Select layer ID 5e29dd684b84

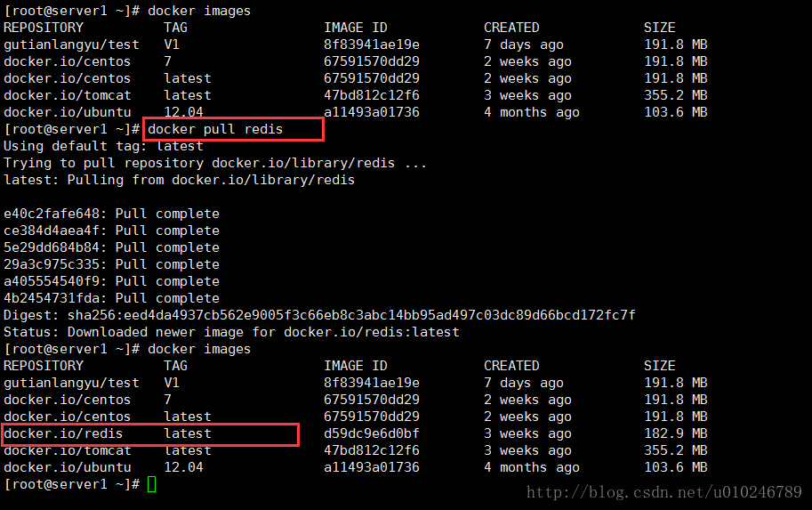52,247
